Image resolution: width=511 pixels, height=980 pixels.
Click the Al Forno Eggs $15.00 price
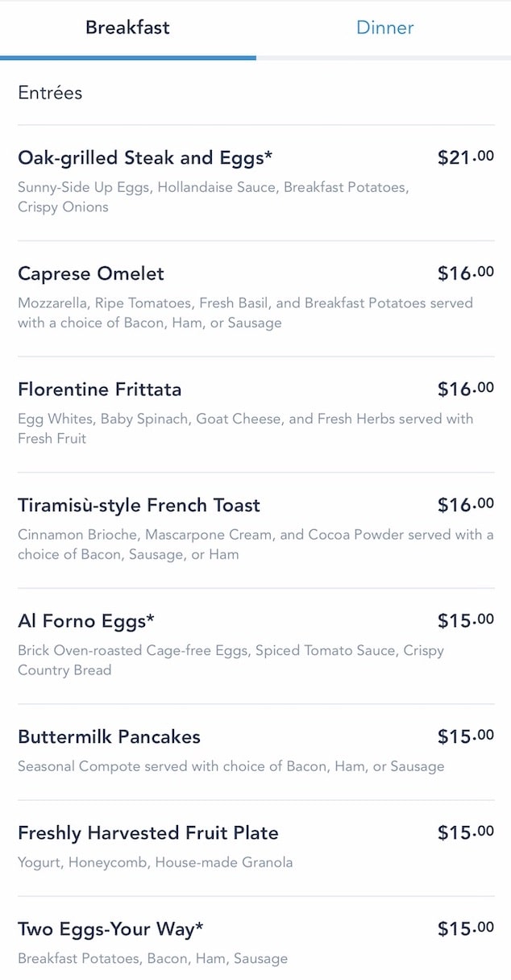click(x=466, y=621)
